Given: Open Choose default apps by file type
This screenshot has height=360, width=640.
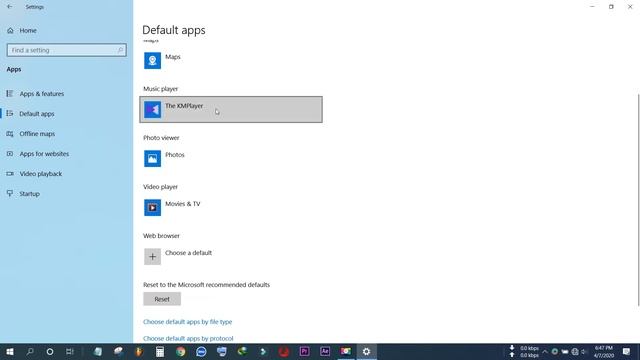Looking at the screenshot, I should [187, 322].
